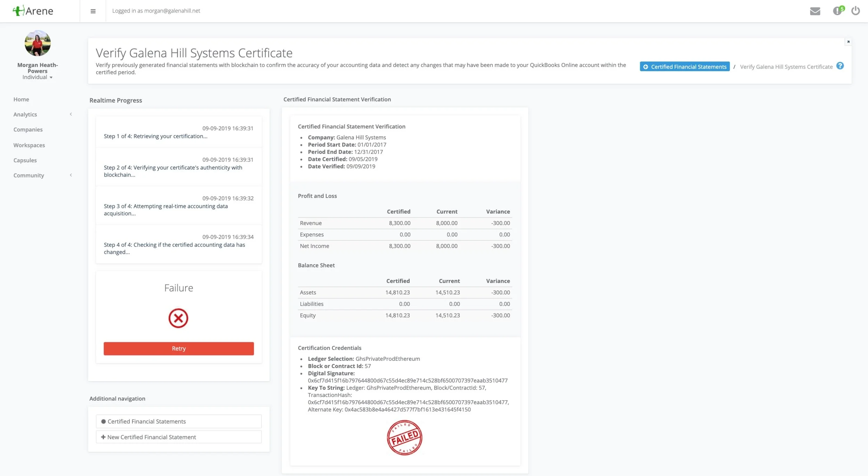The height and width of the screenshot is (476, 868).
Task: Click the red Retry button
Action: 178,349
